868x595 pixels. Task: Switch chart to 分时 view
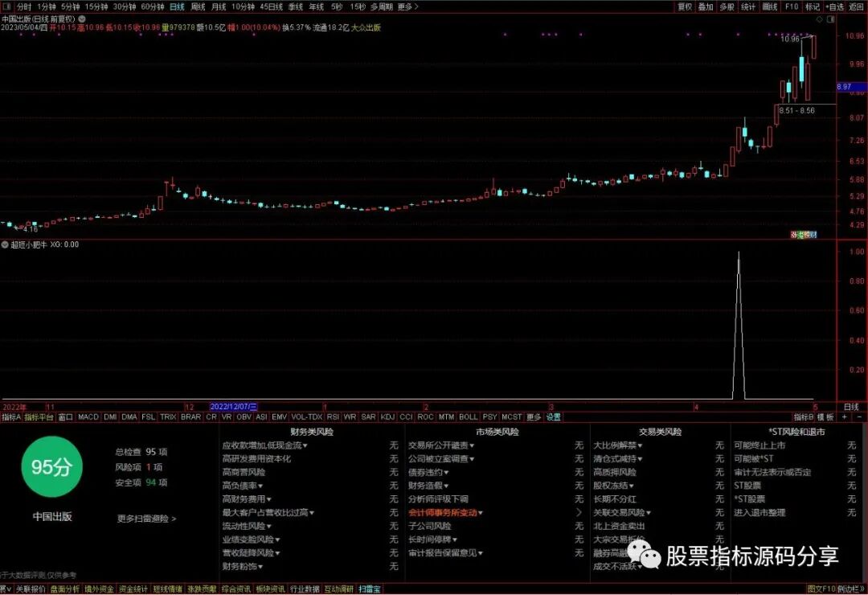[24, 6]
